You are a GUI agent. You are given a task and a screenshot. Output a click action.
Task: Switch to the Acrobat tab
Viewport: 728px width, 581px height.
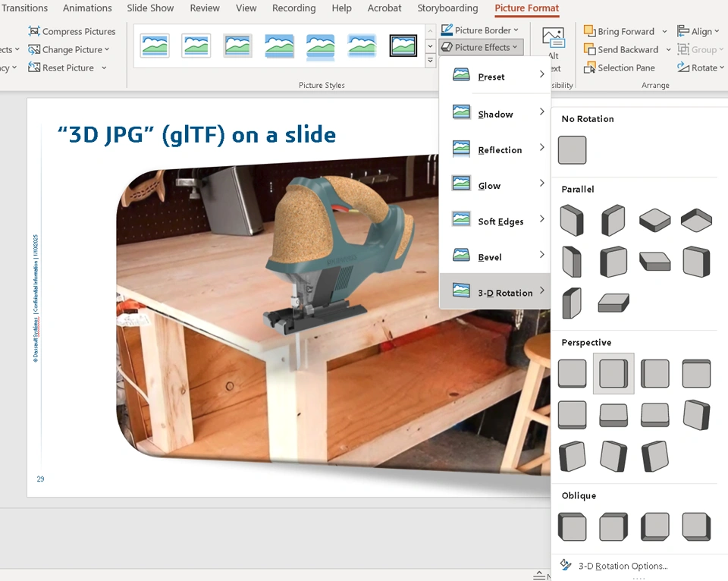click(x=384, y=8)
